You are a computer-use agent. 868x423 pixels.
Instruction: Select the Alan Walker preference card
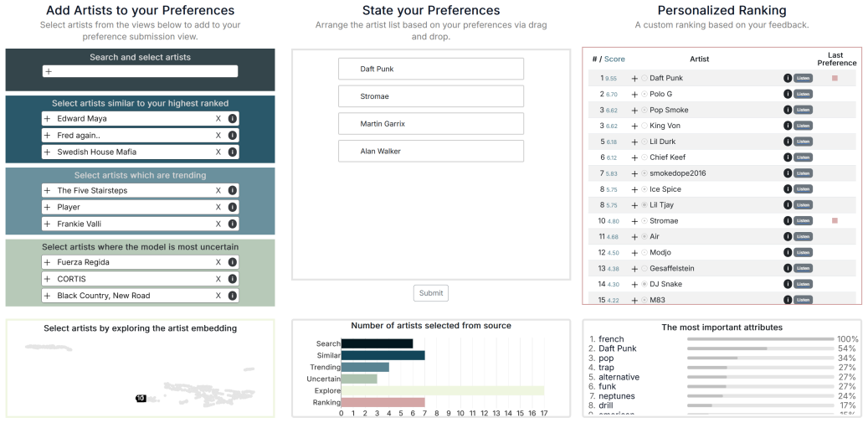431,151
